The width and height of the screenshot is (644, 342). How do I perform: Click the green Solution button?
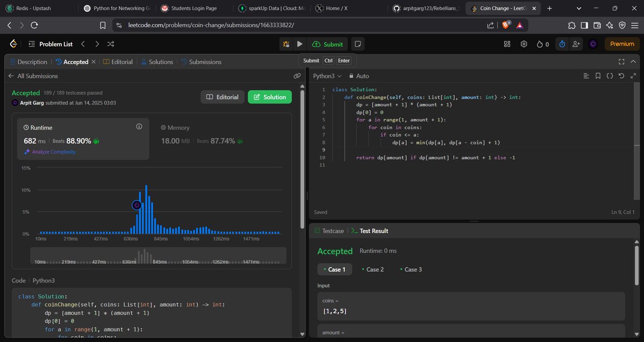[270, 97]
